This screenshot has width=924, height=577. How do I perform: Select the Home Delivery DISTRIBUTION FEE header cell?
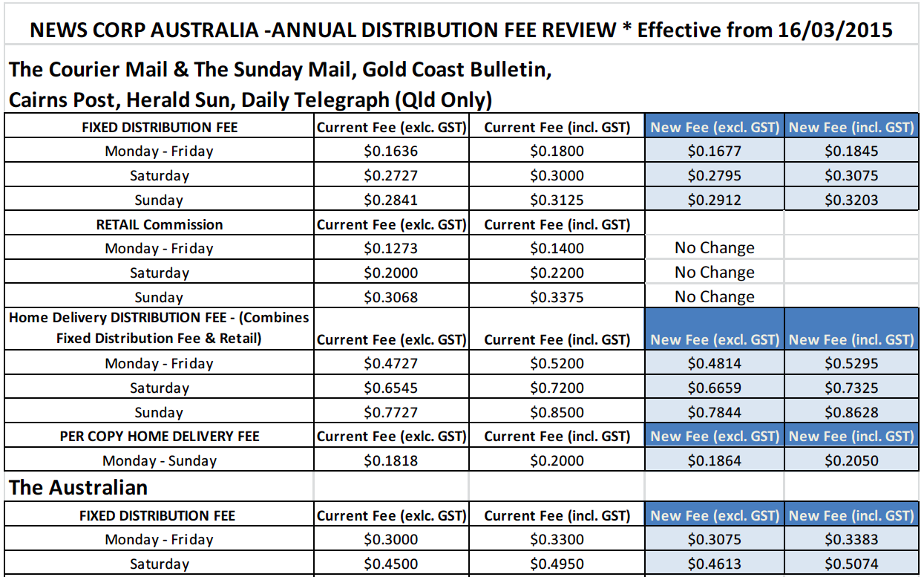pos(159,327)
